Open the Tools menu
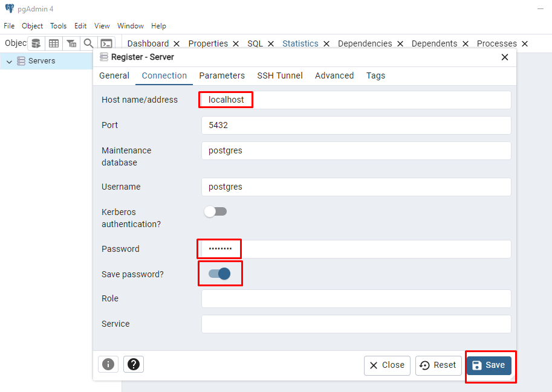 coord(59,26)
